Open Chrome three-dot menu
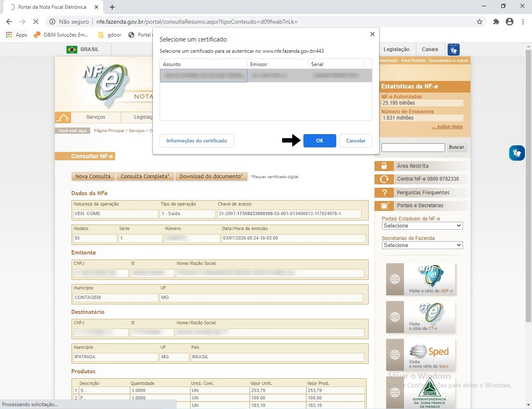 coord(523,22)
